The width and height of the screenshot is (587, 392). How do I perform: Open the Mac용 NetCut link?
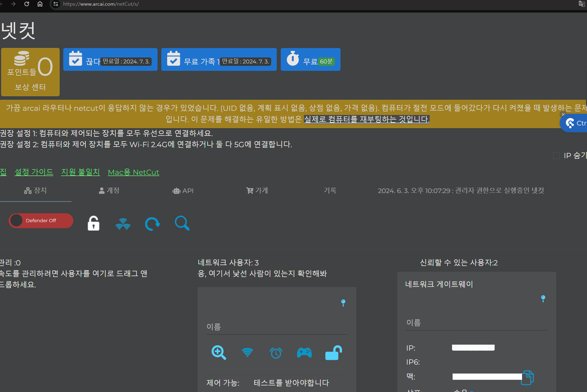tap(133, 172)
